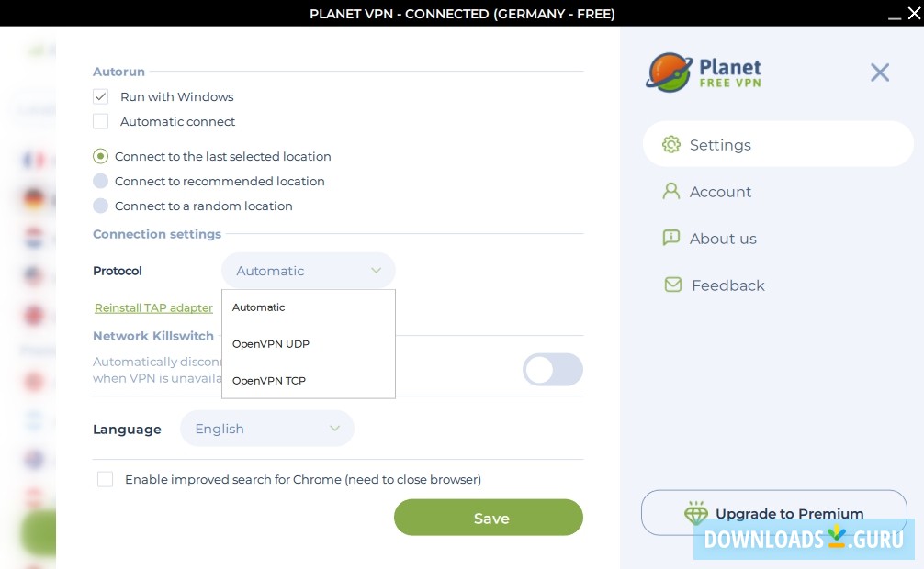Open the Language dropdown
The width and height of the screenshot is (924, 569).
(267, 429)
